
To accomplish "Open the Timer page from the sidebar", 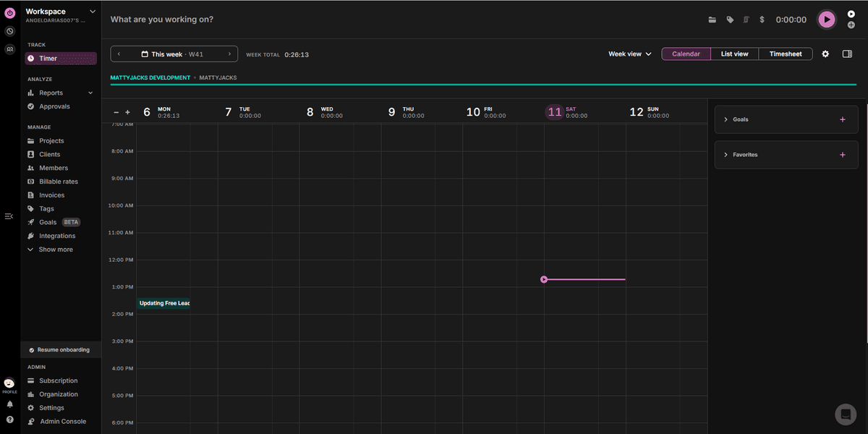I will (x=51, y=57).
